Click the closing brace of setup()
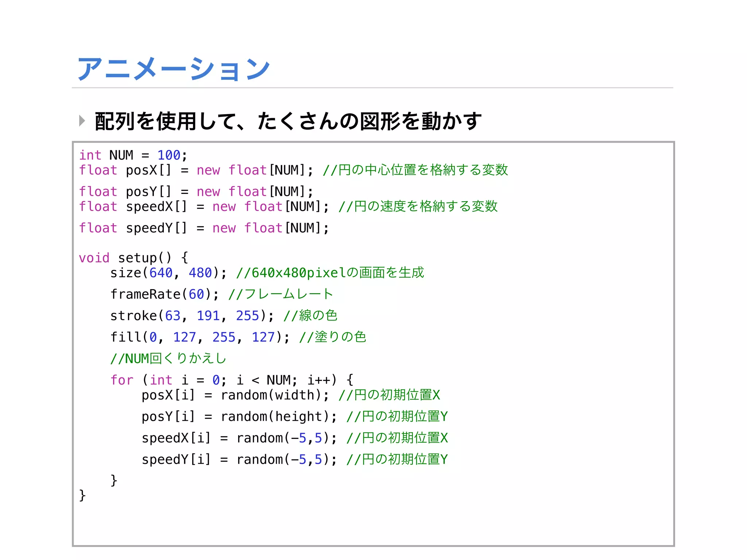 (x=82, y=495)
